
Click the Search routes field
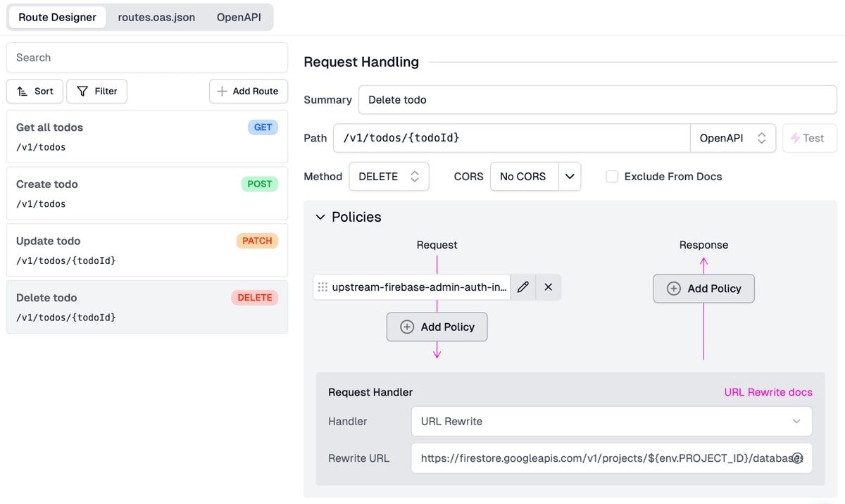[146, 57]
